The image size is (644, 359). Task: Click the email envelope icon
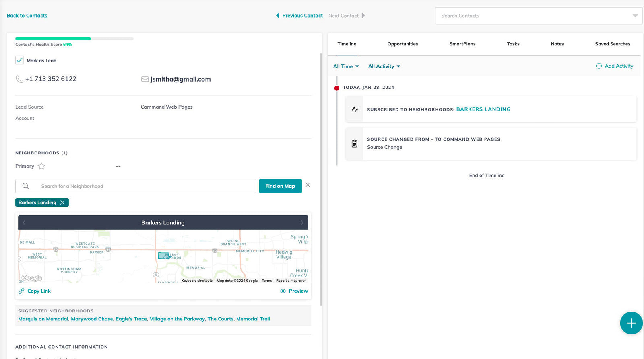145,79
